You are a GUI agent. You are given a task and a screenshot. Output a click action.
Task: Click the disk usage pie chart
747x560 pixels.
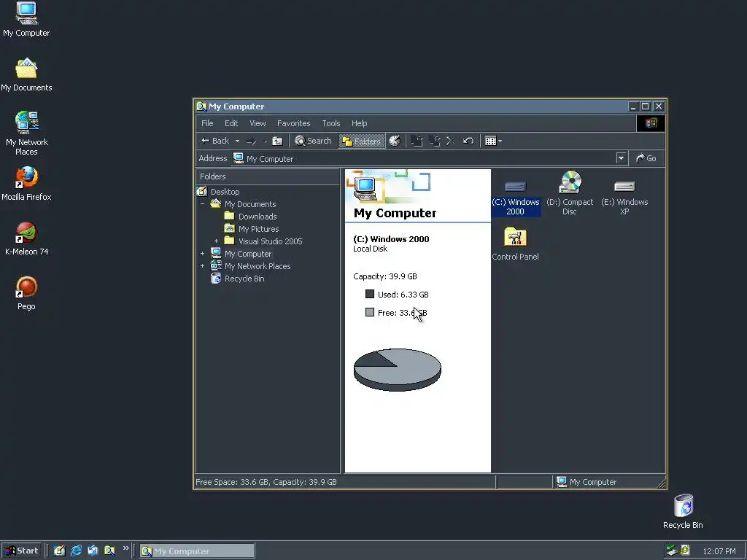pyautogui.click(x=398, y=370)
